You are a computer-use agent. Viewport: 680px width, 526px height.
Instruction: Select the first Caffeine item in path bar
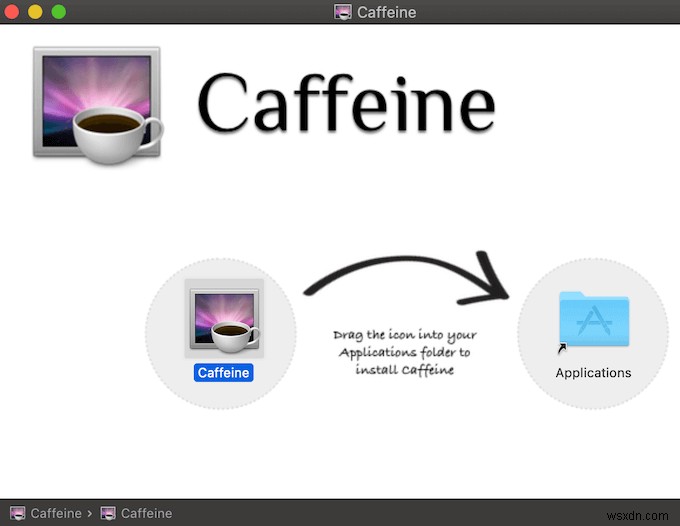pyautogui.click(x=46, y=513)
